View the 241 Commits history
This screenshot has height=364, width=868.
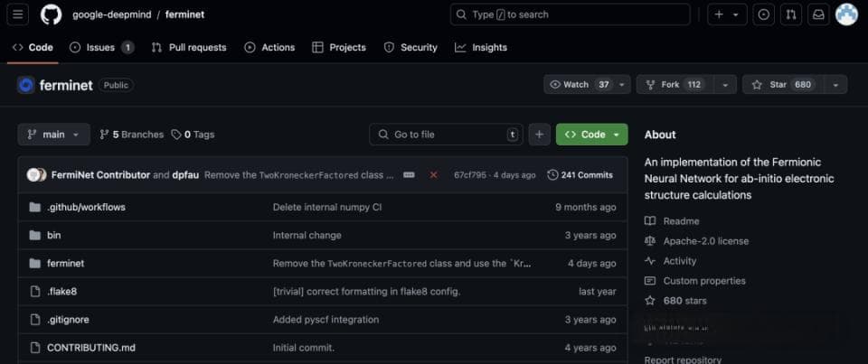(580, 175)
